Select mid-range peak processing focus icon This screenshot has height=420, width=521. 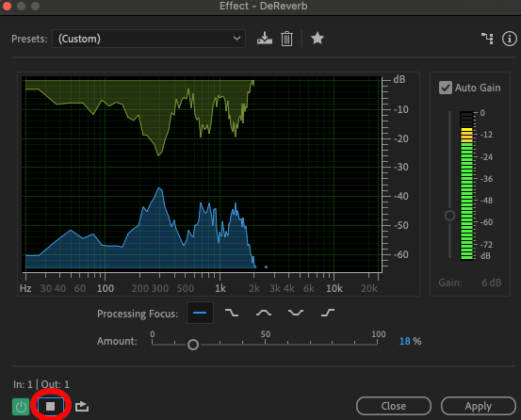[x=264, y=313]
